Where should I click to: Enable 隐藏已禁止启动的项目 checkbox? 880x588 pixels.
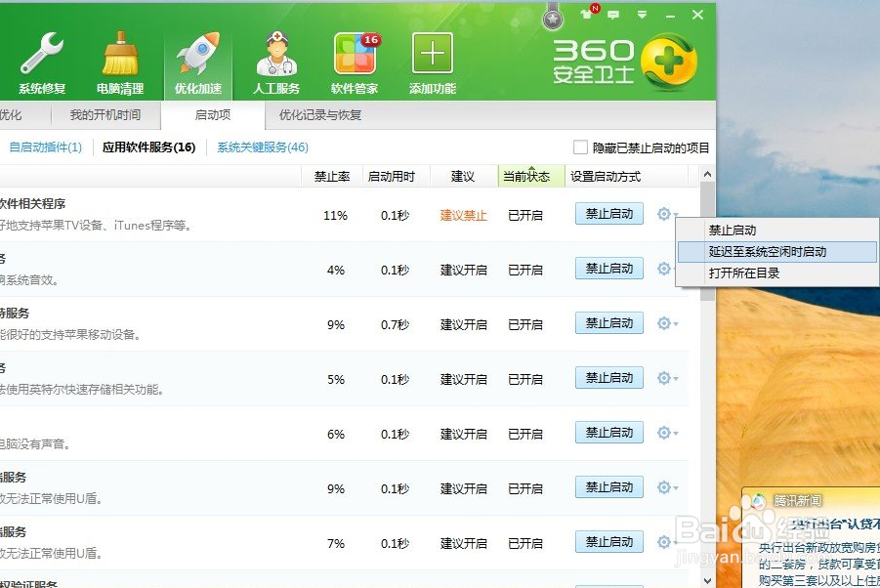[x=579, y=146]
